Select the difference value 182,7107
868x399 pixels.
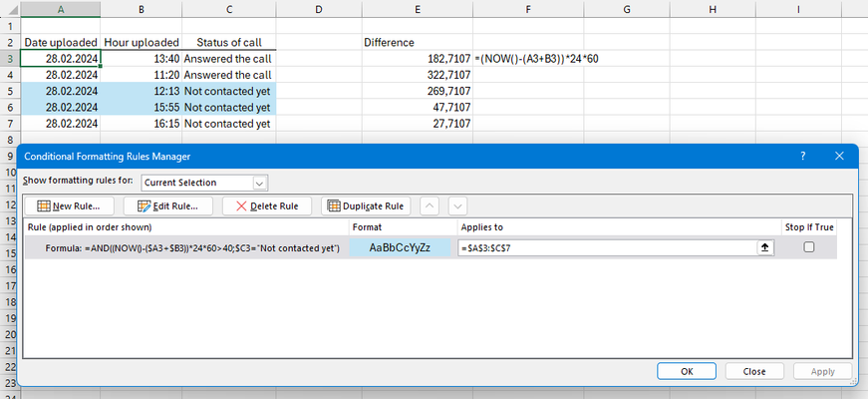coord(418,59)
